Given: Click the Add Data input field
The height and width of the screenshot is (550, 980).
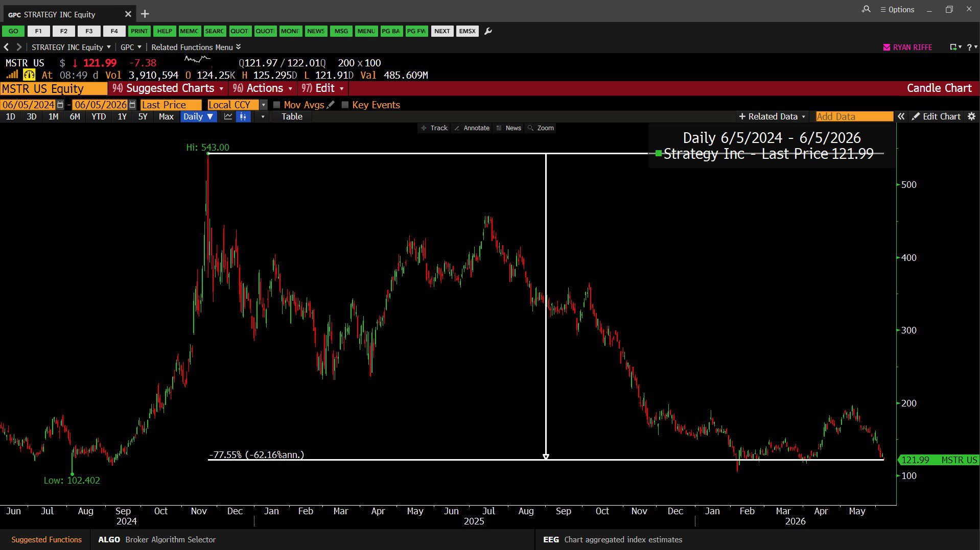Looking at the screenshot, I should coord(854,116).
